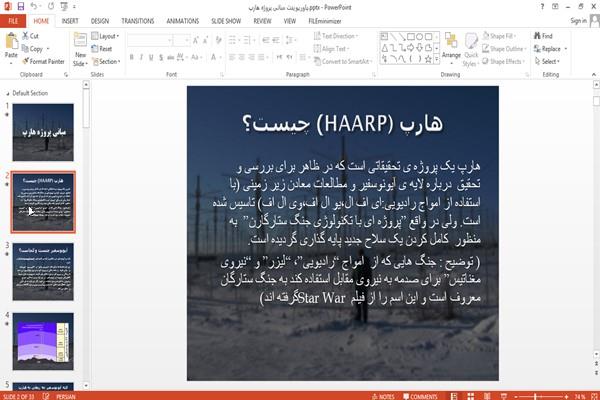
Task: Click the Save icon in the quick access toolbar
Action: [x=20, y=7]
